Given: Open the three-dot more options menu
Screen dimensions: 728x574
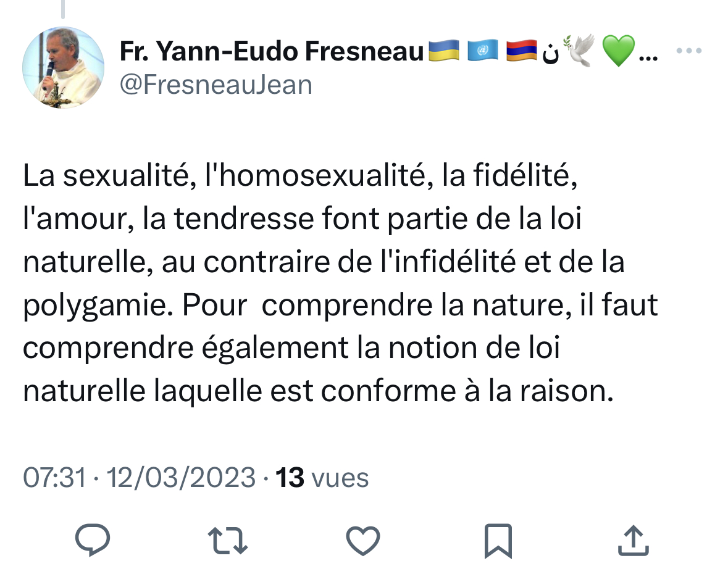Looking at the screenshot, I should (690, 51).
